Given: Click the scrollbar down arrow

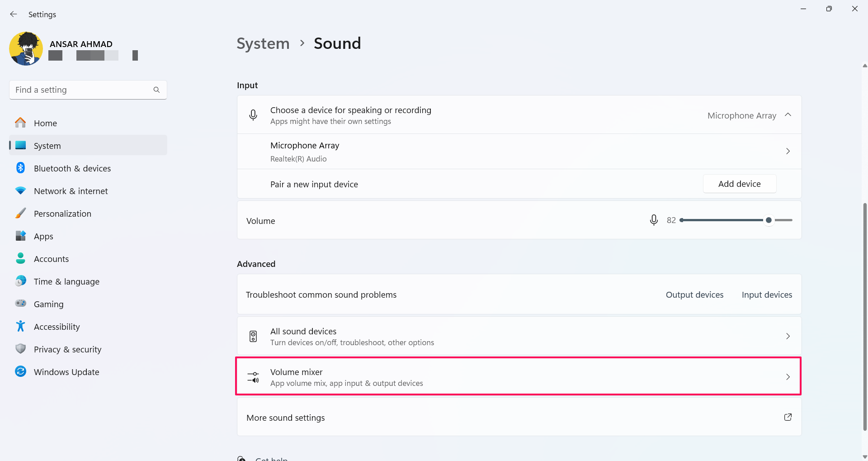Looking at the screenshot, I should [864, 457].
